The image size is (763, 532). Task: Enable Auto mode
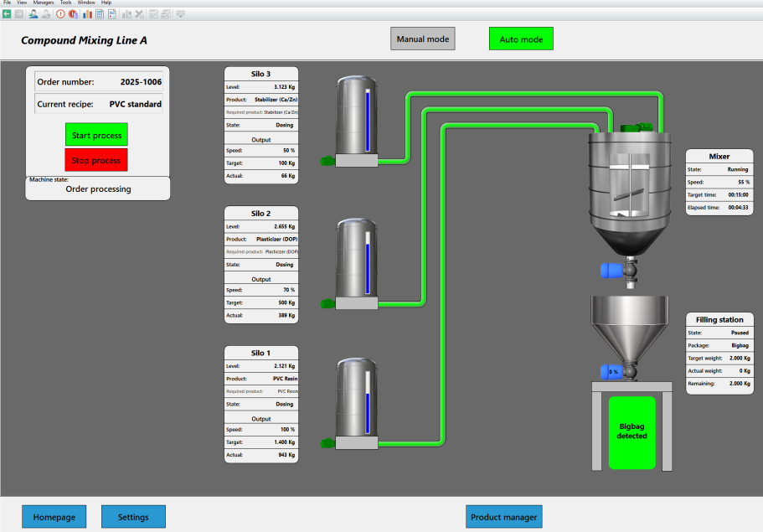[x=521, y=39]
